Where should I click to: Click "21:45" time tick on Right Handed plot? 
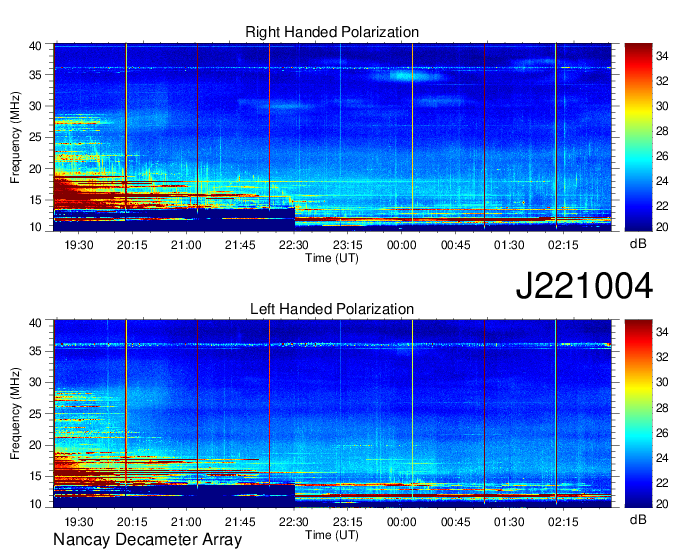(240, 245)
